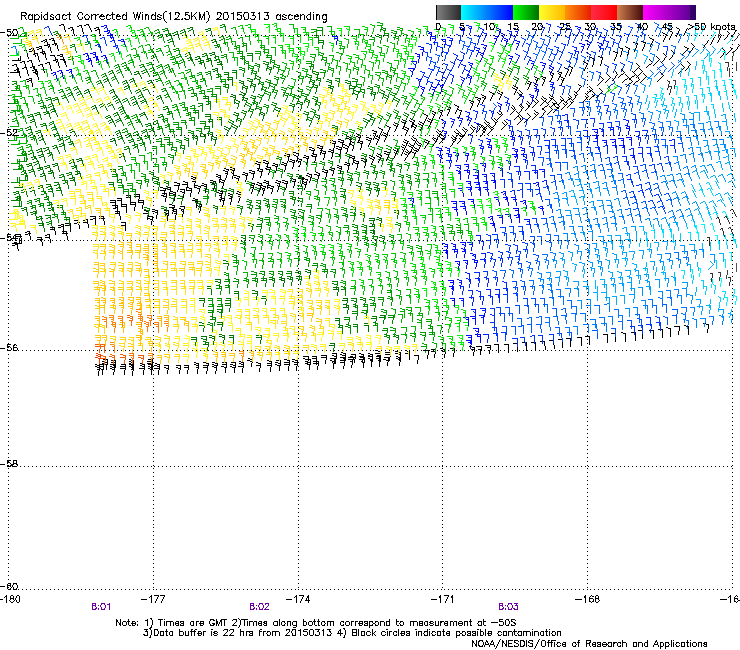
Task: Click the Rapidscat Corrected Winds title
Action: (174, 17)
